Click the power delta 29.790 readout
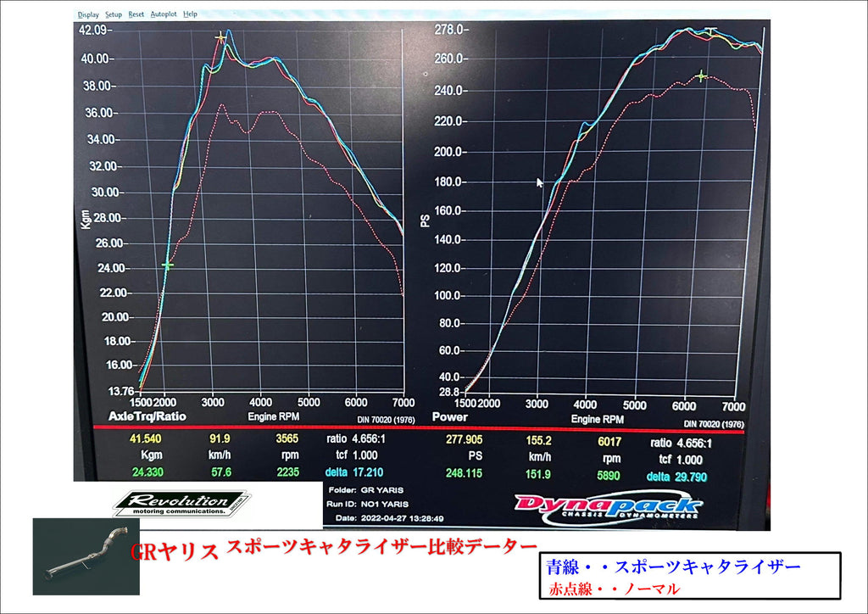This screenshot has height=614, width=868. pyautogui.click(x=676, y=477)
